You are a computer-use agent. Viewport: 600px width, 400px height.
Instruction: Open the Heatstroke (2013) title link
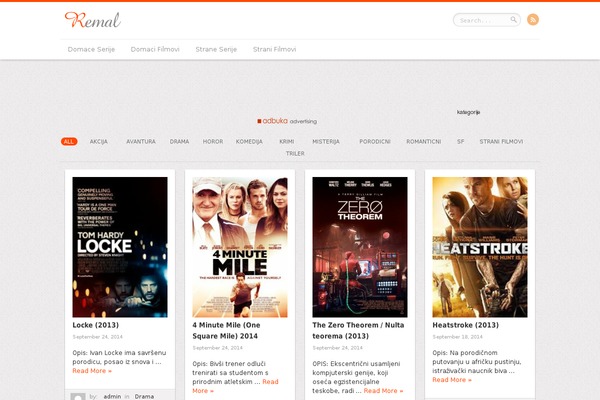[466, 325]
